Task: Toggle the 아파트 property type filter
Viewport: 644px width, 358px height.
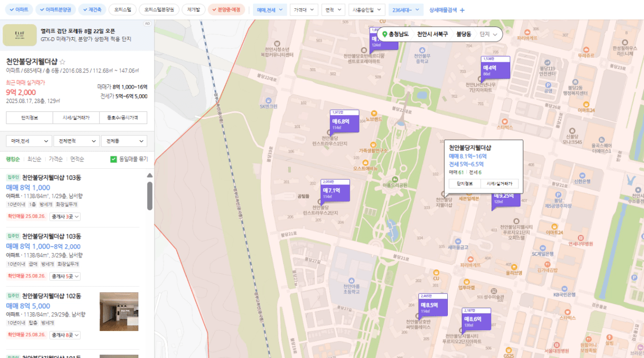Action: click(18, 9)
